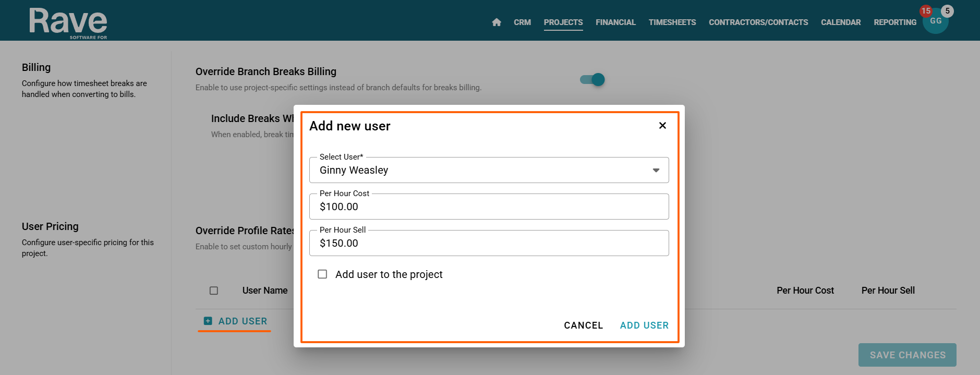Confirm with the dialog's Add User button
The width and height of the screenshot is (980, 375).
[644, 325]
